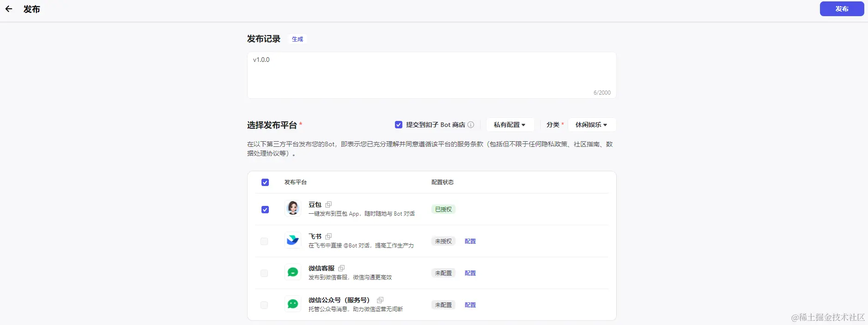868x325 pixels.
Task: Open the 休闲娱乐 category dropdown
Action: [x=592, y=125]
